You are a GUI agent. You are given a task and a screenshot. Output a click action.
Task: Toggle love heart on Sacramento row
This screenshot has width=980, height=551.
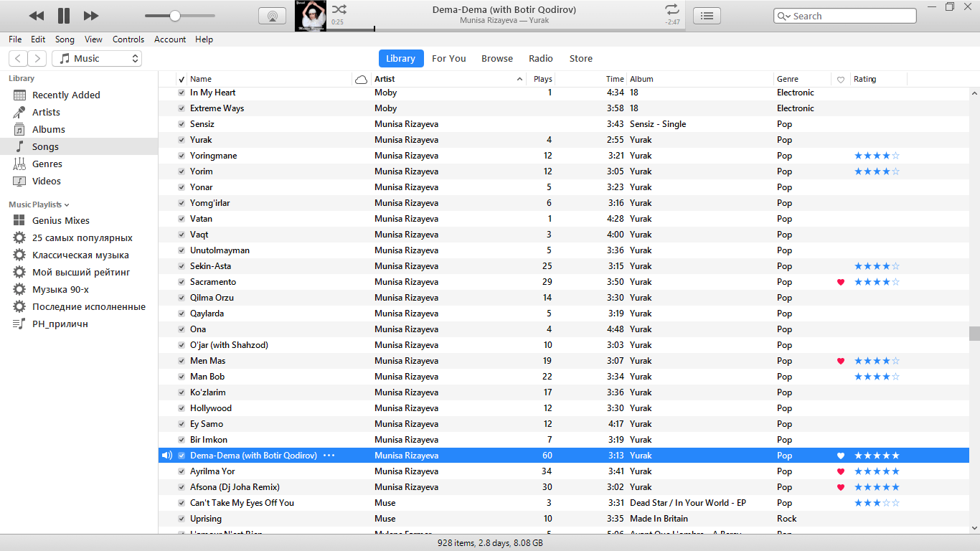pyautogui.click(x=841, y=282)
